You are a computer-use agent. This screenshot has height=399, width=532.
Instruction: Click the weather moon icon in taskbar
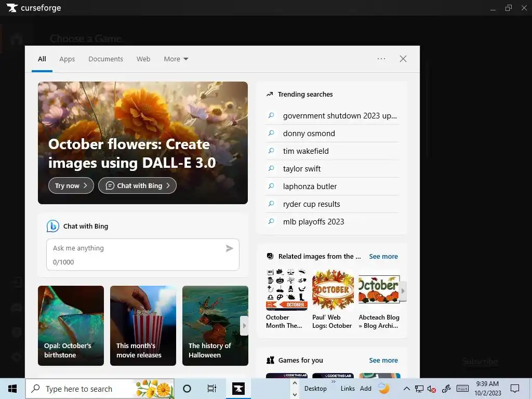pyautogui.click(x=384, y=388)
